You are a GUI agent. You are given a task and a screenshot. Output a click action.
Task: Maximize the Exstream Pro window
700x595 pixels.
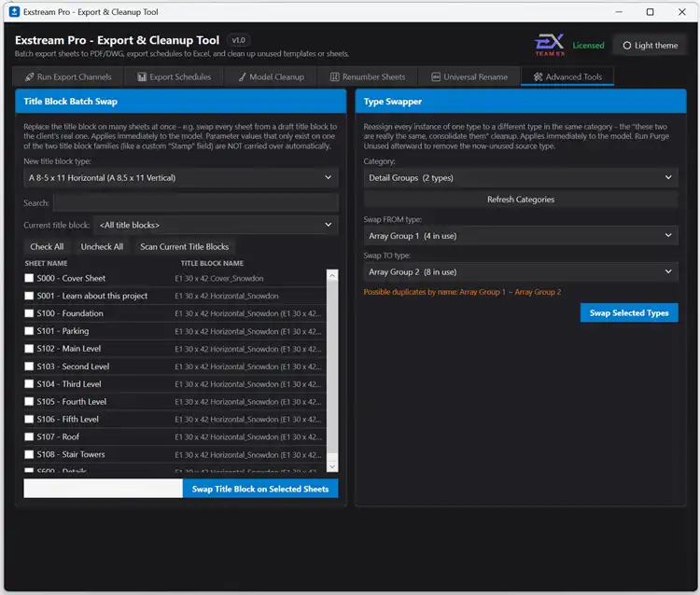(650, 12)
